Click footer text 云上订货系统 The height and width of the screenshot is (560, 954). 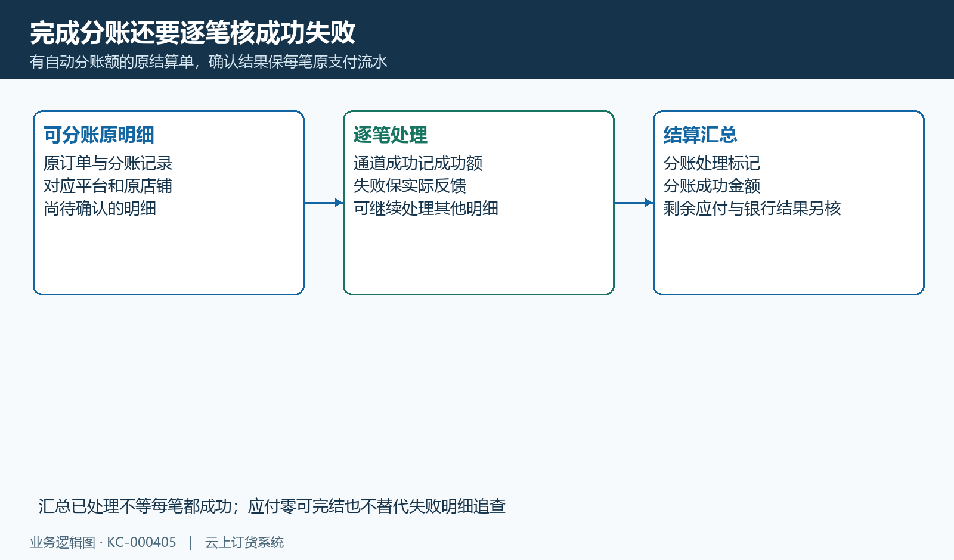coord(244,543)
